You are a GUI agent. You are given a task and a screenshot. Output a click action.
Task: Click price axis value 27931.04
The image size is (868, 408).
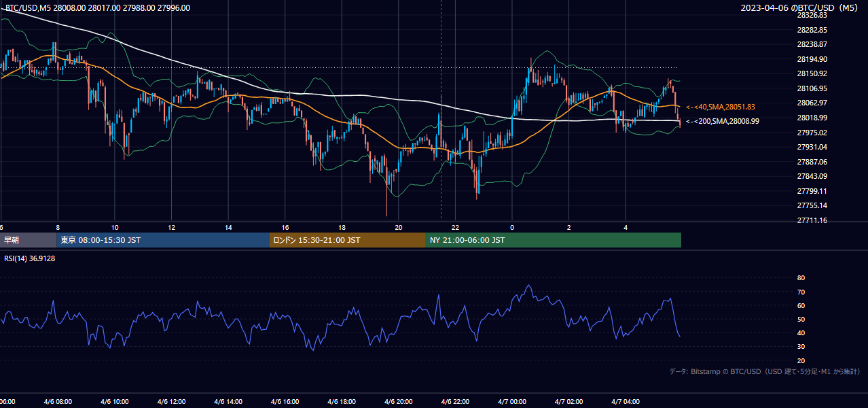coord(812,147)
